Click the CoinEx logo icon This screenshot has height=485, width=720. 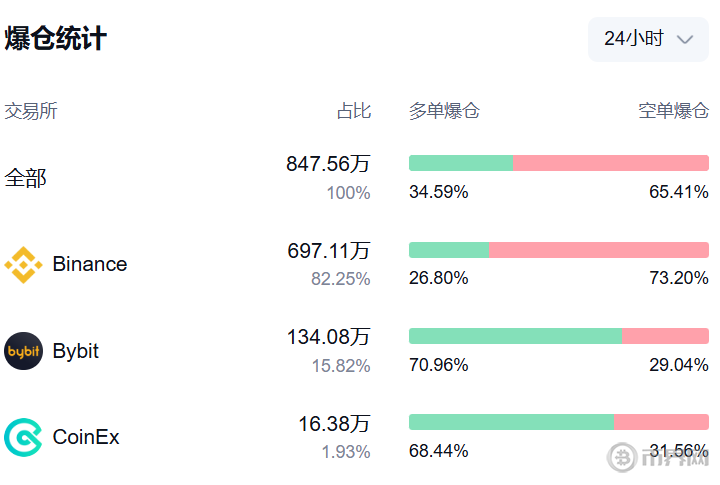coord(23,437)
